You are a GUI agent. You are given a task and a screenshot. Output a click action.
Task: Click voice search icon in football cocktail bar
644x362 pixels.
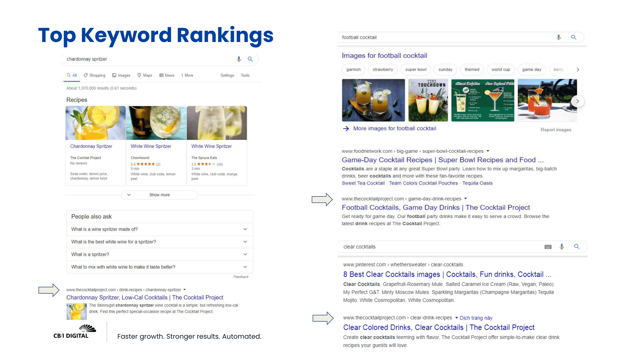click(x=559, y=37)
